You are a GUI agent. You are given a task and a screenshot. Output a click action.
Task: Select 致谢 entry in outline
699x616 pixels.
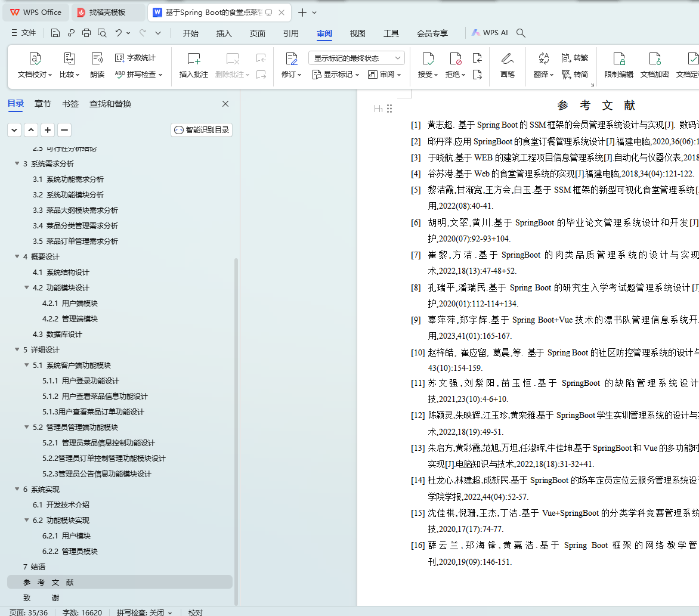120,598
